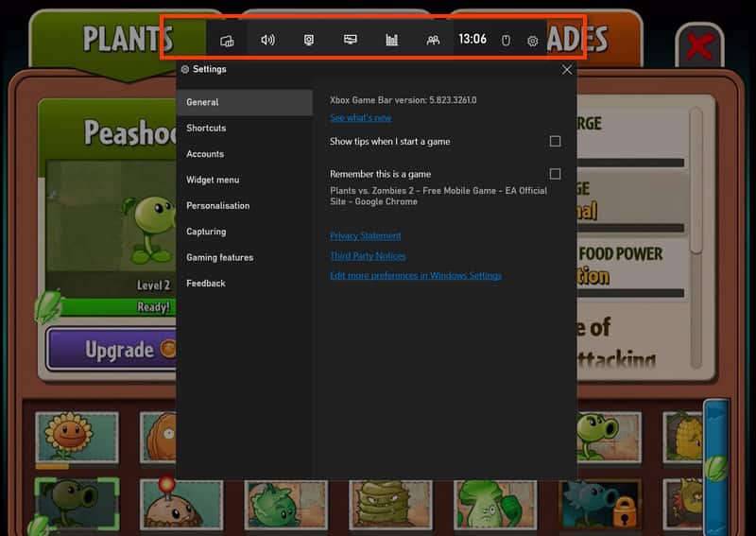Click the Xbox Game Bar version text
This screenshot has height=536, width=756.
[x=404, y=100]
